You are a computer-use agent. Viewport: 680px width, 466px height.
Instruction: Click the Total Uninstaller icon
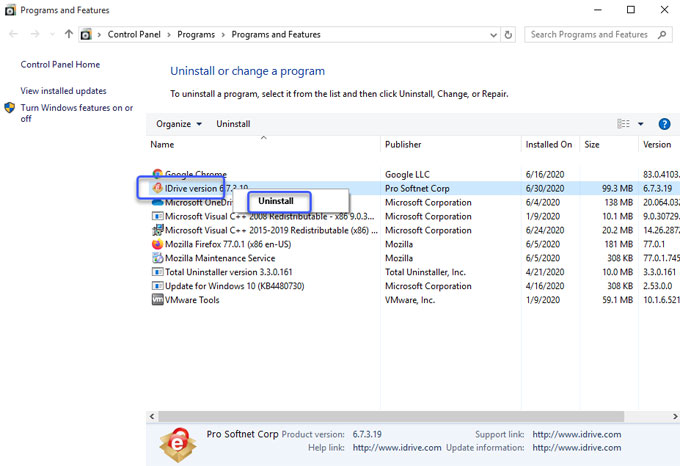pos(157,272)
